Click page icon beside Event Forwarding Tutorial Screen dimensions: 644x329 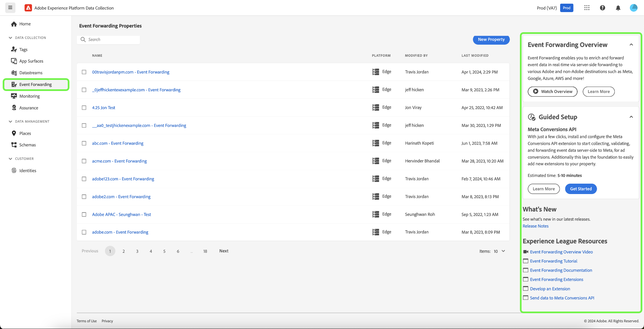[x=526, y=261]
